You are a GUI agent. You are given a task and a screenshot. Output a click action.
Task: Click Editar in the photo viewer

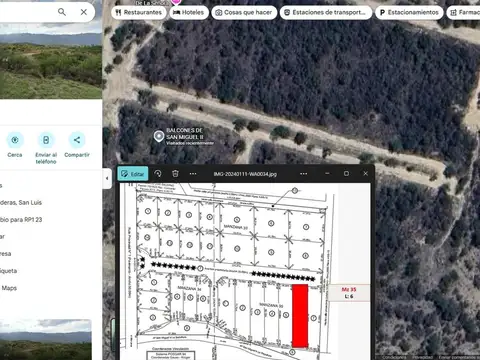tap(133, 174)
